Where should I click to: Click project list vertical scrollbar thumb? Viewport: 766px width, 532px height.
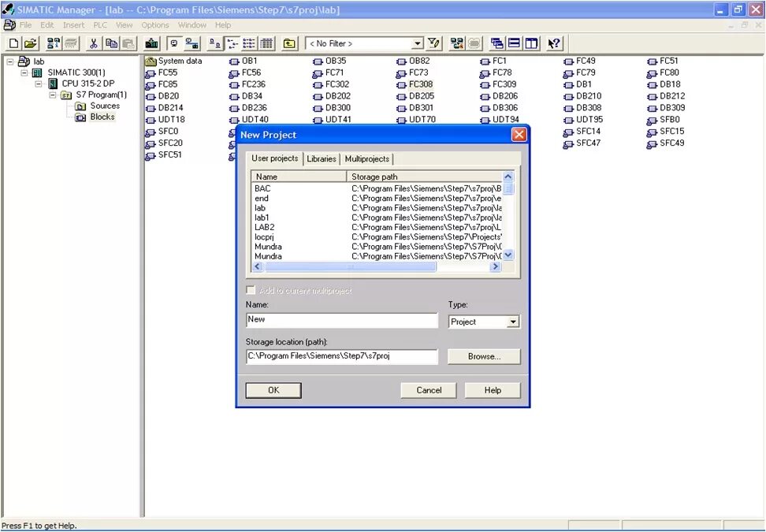point(508,188)
